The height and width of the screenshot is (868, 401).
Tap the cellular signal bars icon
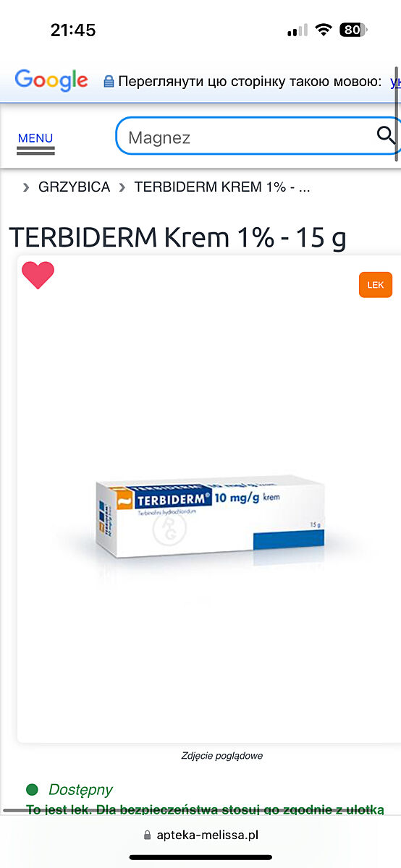click(297, 30)
